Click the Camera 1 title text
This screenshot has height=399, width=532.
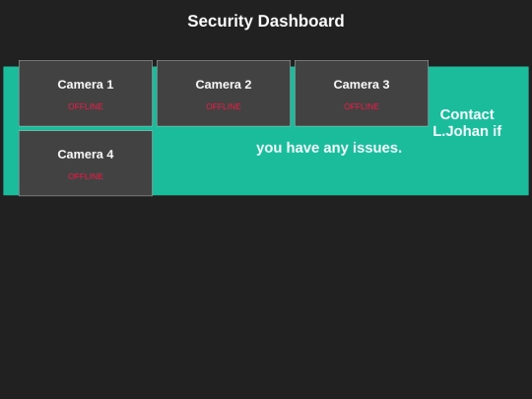tap(86, 85)
